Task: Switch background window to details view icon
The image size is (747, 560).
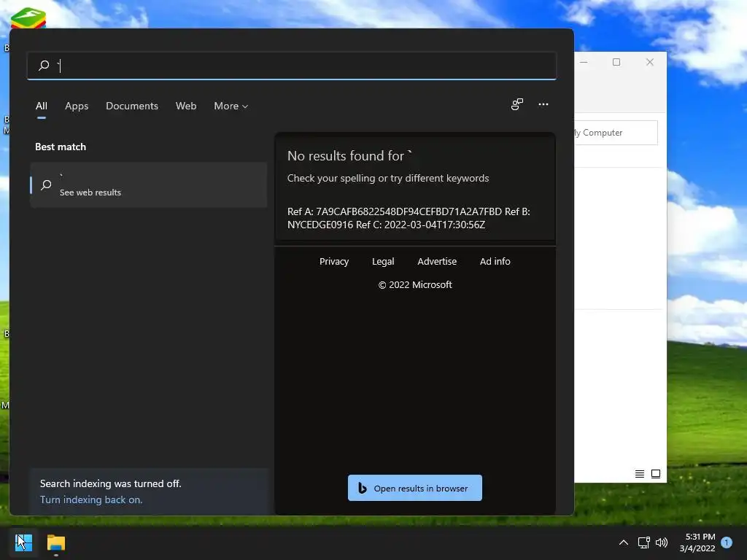Action: [639, 474]
